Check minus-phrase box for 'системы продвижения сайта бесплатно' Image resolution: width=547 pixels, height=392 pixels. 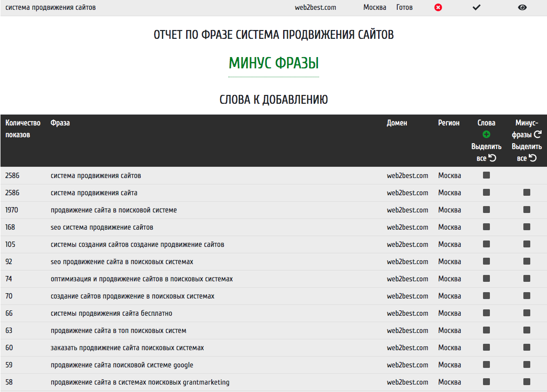click(x=527, y=313)
